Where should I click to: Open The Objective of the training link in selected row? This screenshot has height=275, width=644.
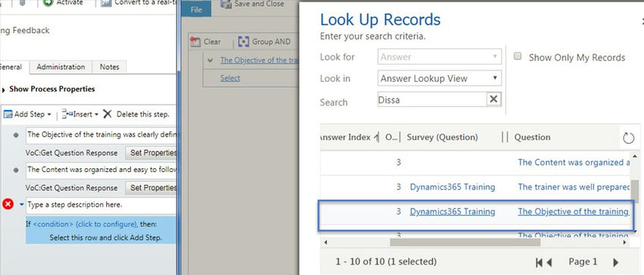point(574,212)
